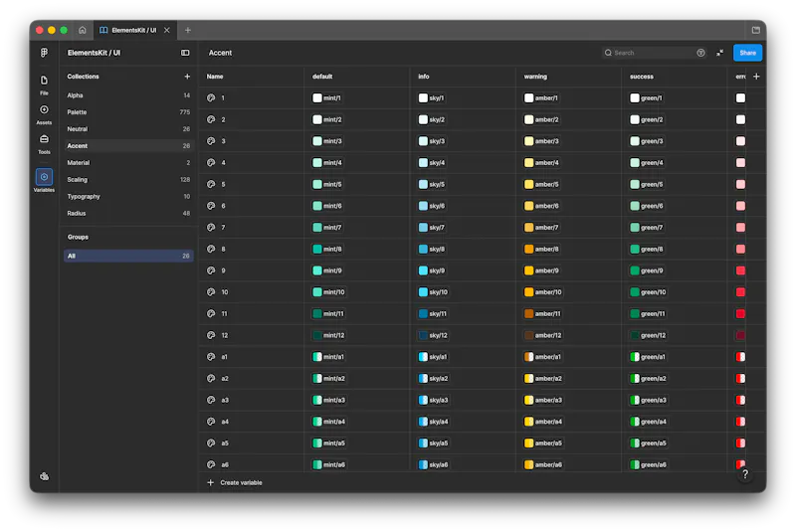This screenshot has height=532, width=796.
Task: Click the mint/7 value cell
Action: 327,227
